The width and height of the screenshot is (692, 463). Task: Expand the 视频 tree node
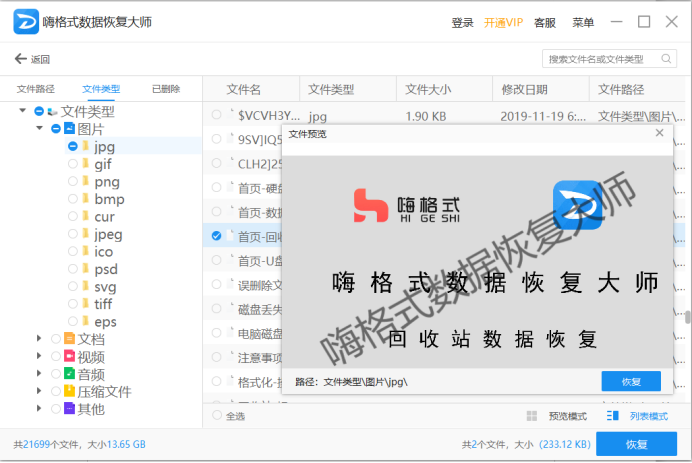[39, 356]
